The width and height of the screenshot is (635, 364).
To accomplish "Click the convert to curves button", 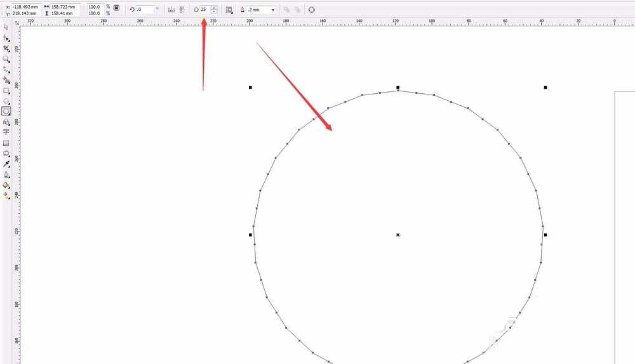I will tap(311, 10).
